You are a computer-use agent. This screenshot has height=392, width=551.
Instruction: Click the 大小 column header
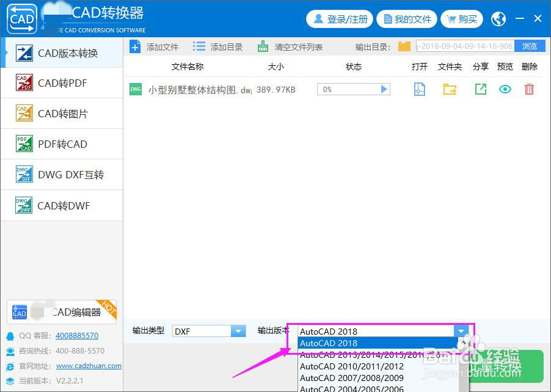point(276,67)
